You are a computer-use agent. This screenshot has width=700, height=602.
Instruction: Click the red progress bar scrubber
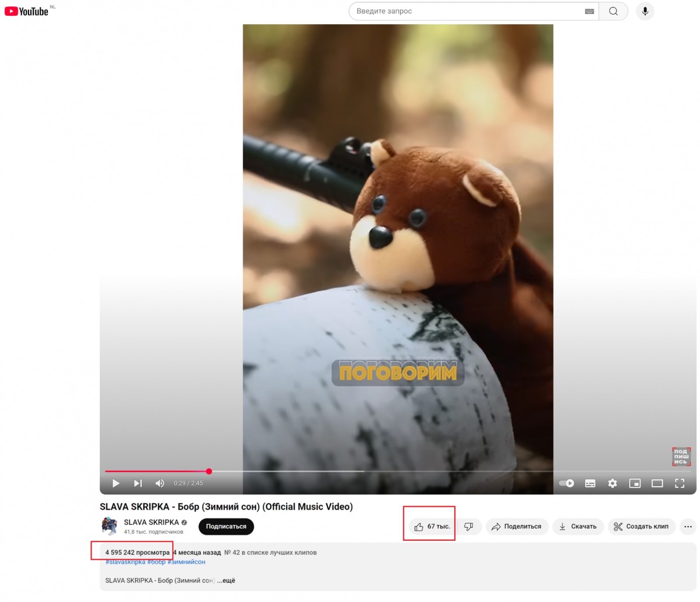click(x=209, y=471)
